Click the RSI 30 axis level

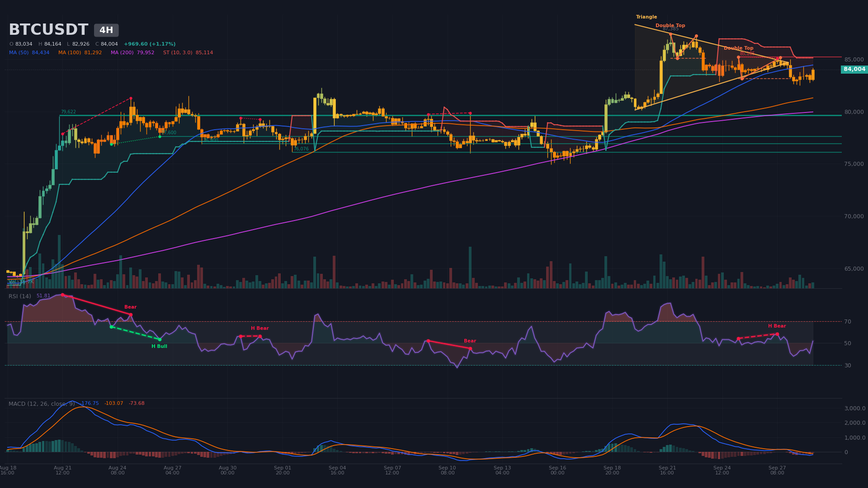[x=847, y=366]
